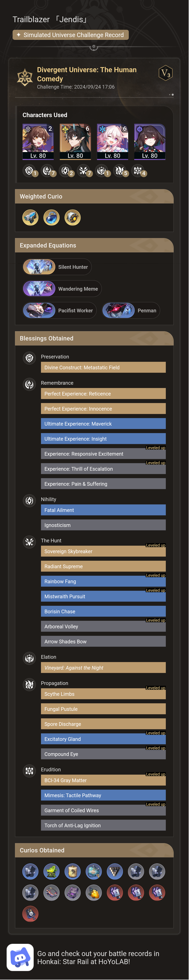This screenshot has height=980, width=189.
Task: Open the Silent Hunter equation thumbnail
Action: point(39,267)
